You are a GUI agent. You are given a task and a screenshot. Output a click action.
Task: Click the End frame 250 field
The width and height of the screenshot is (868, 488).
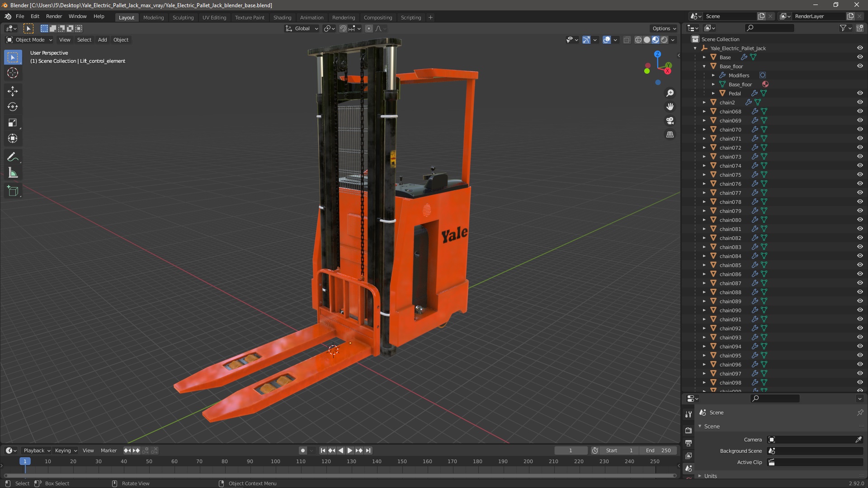tap(658, 450)
